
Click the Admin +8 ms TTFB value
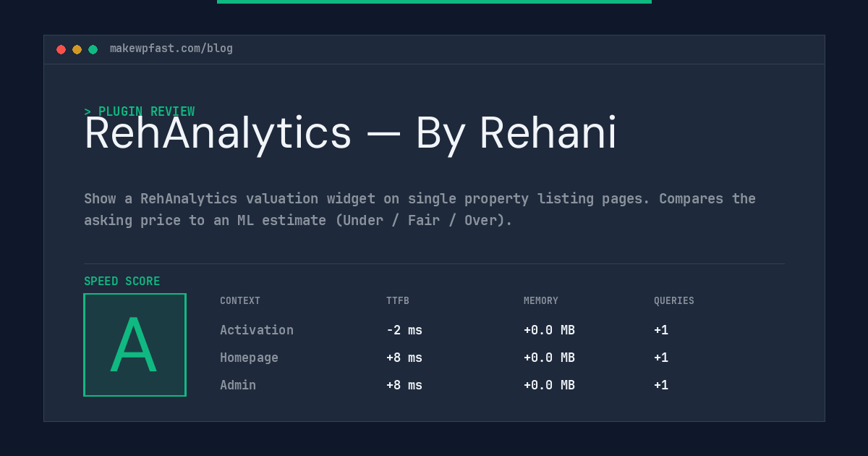click(x=404, y=385)
